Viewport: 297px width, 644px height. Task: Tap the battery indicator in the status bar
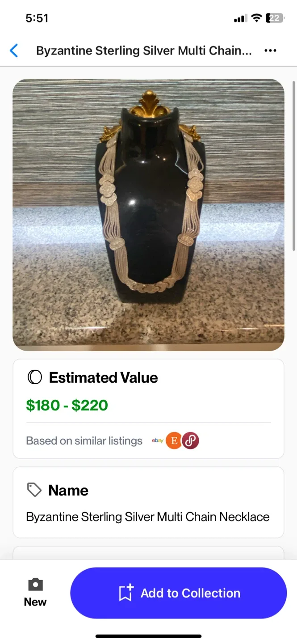tap(275, 18)
